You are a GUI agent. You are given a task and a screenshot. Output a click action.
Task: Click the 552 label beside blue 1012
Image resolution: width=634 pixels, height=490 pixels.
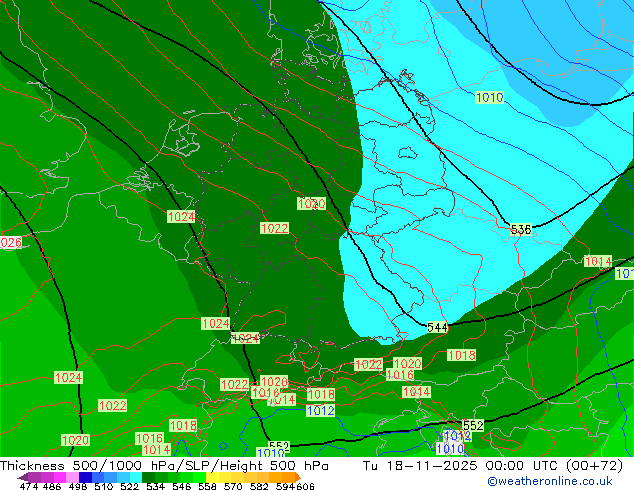tap(473, 425)
